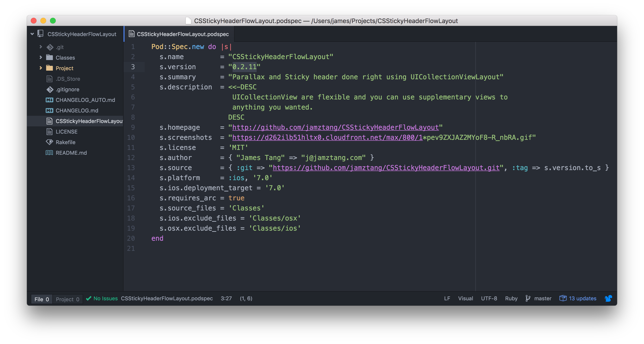The image size is (644, 344).
Task: Click the green No Issues checkmark icon
Action: pyautogui.click(x=88, y=298)
